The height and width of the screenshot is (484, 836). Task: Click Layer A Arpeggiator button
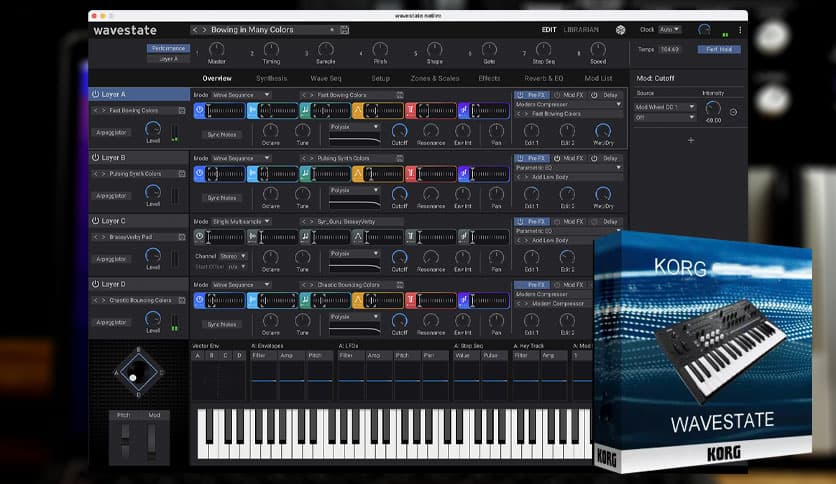(111, 132)
